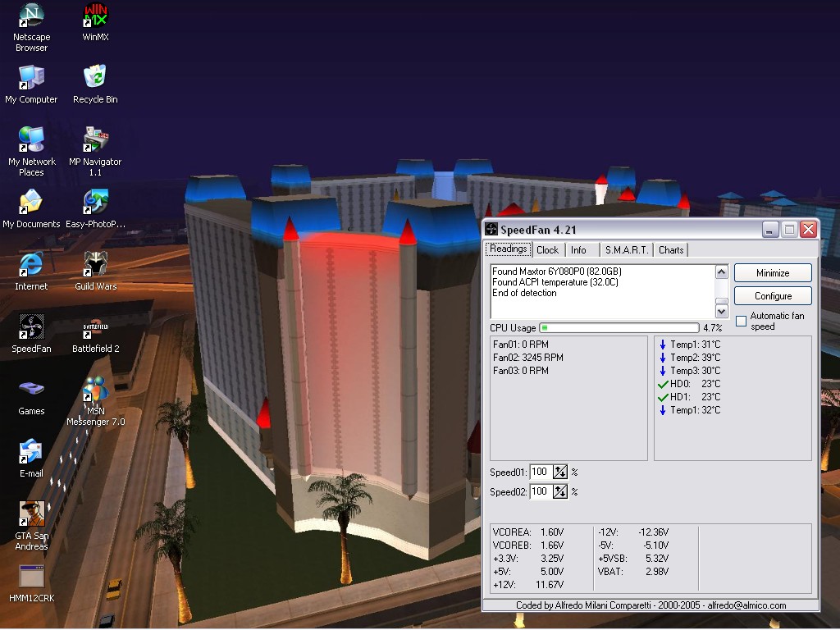Open the Recycle Bin
The image size is (840, 630).
95,78
